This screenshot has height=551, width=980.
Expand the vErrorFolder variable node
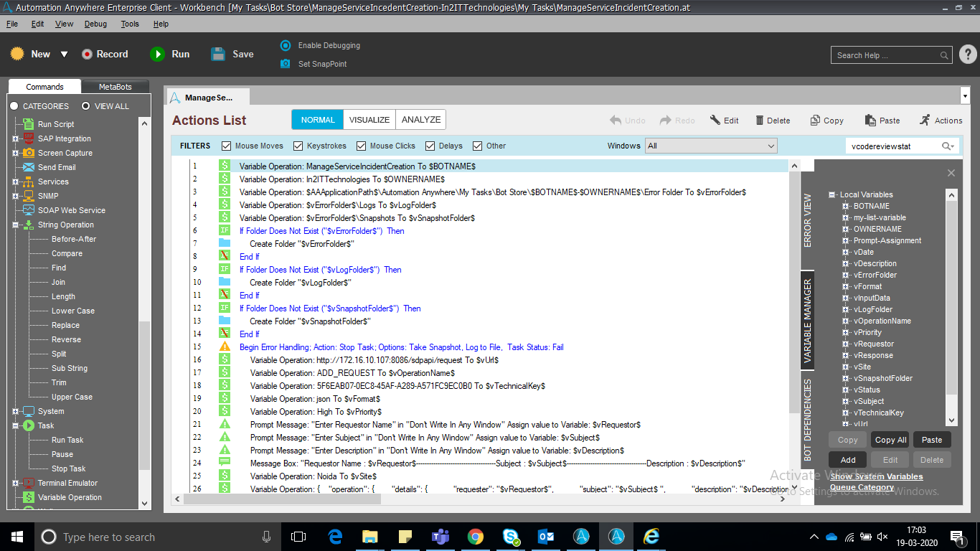tap(846, 275)
